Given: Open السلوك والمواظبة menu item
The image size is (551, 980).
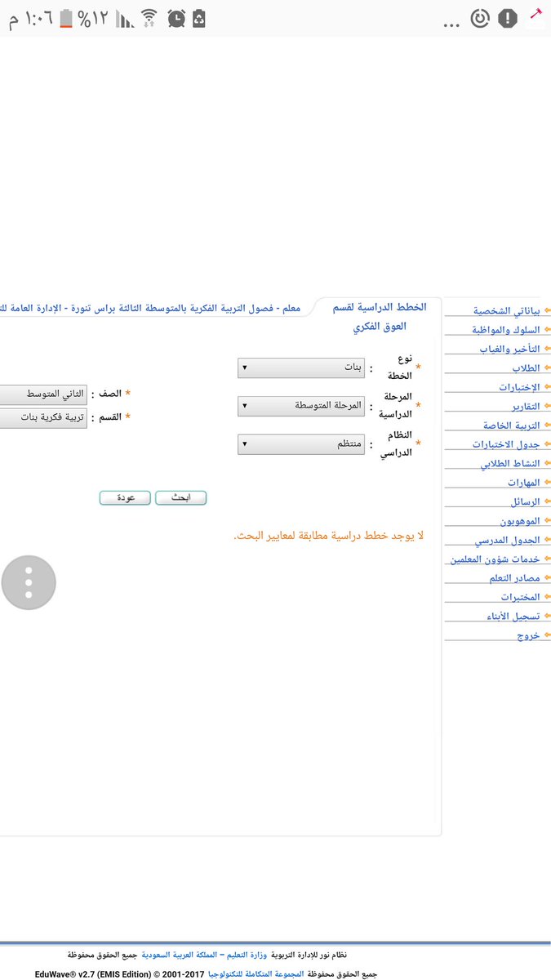Looking at the screenshot, I should pyautogui.click(x=507, y=330).
